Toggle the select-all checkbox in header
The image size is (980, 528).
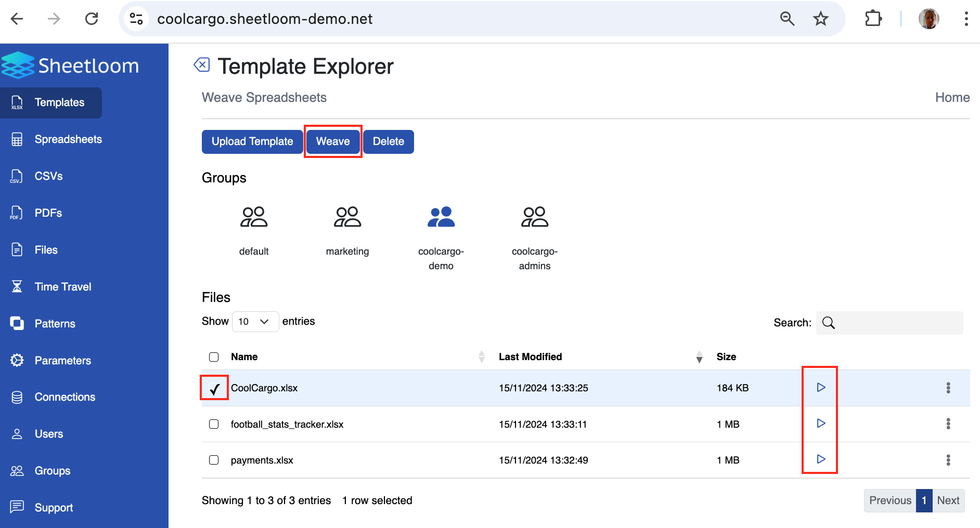(214, 357)
